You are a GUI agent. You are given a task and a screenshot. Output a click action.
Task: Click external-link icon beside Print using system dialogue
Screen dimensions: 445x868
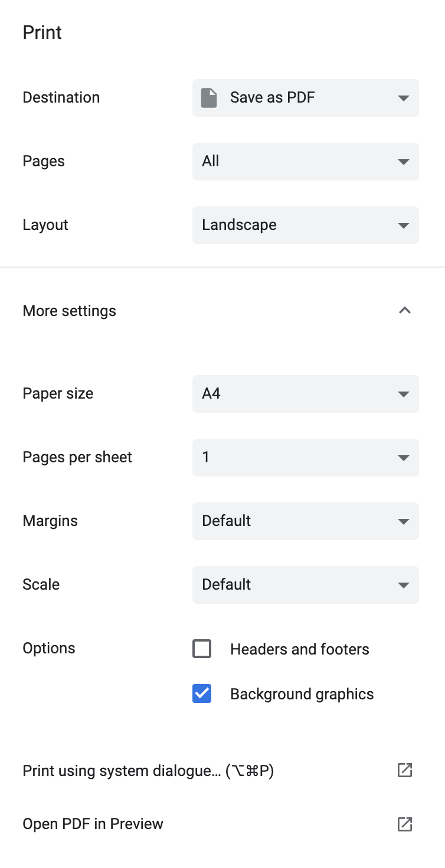coord(405,770)
